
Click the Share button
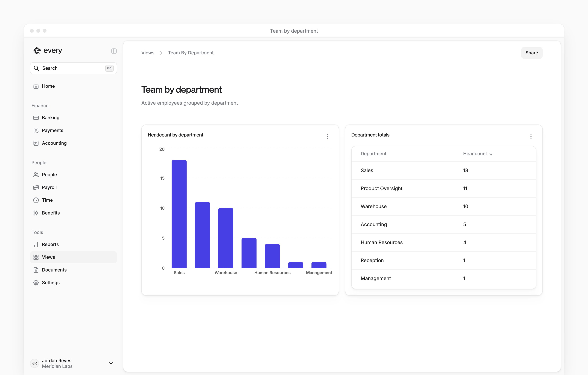coord(532,53)
